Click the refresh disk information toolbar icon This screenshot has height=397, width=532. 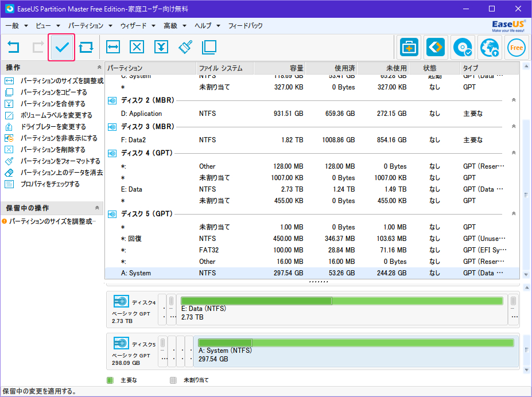click(x=86, y=47)
